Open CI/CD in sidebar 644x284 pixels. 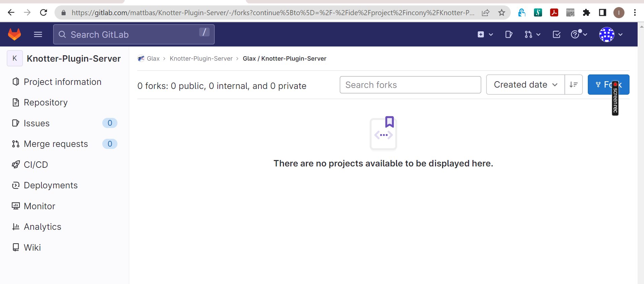[36, 165]
